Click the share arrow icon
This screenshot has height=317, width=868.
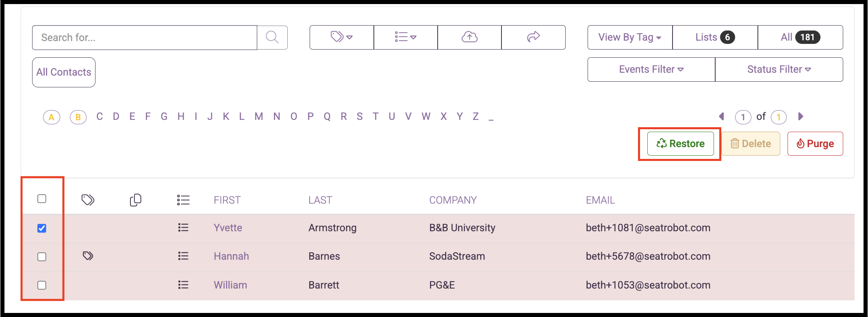(533, 37)
